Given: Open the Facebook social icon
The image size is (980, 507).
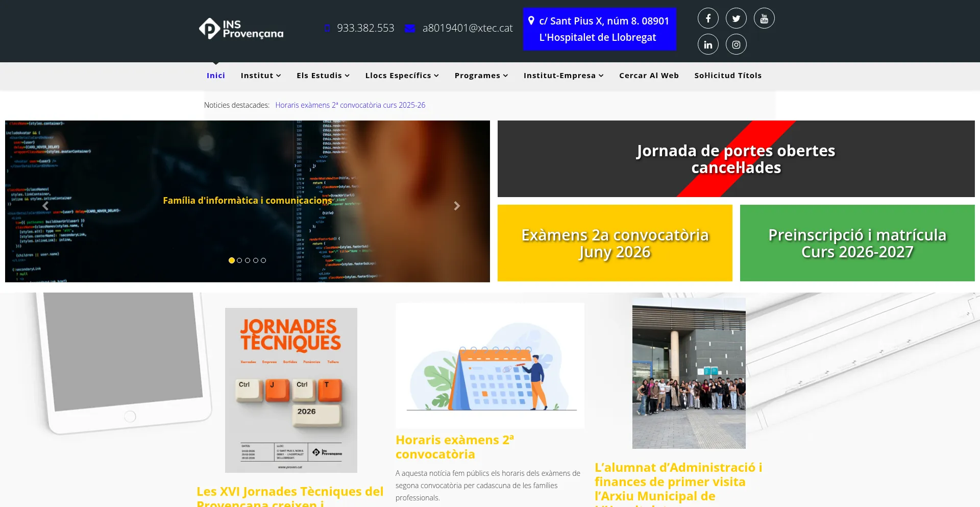Looking at the screenshot, I should point(708,18).
